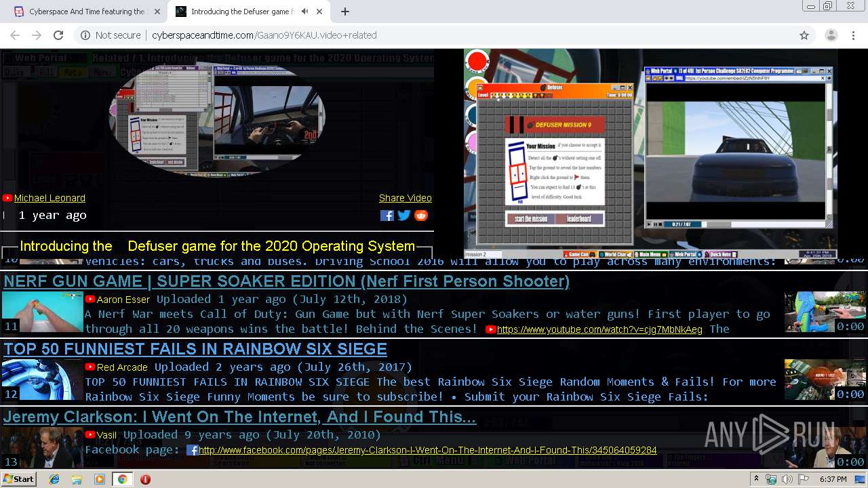The image size is (868, 488).
Task: Click the taskbar clock showing 6:37 PM
Action: [x=833, y=479]
